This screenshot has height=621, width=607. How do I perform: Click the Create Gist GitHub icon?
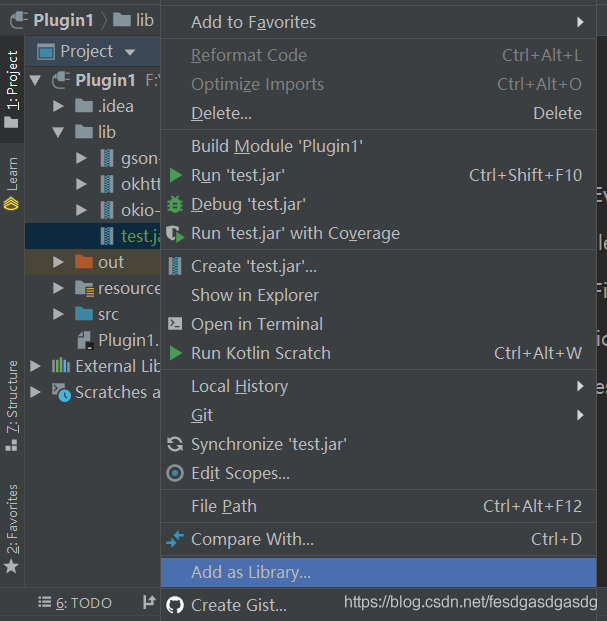click(x=175, y=605)
